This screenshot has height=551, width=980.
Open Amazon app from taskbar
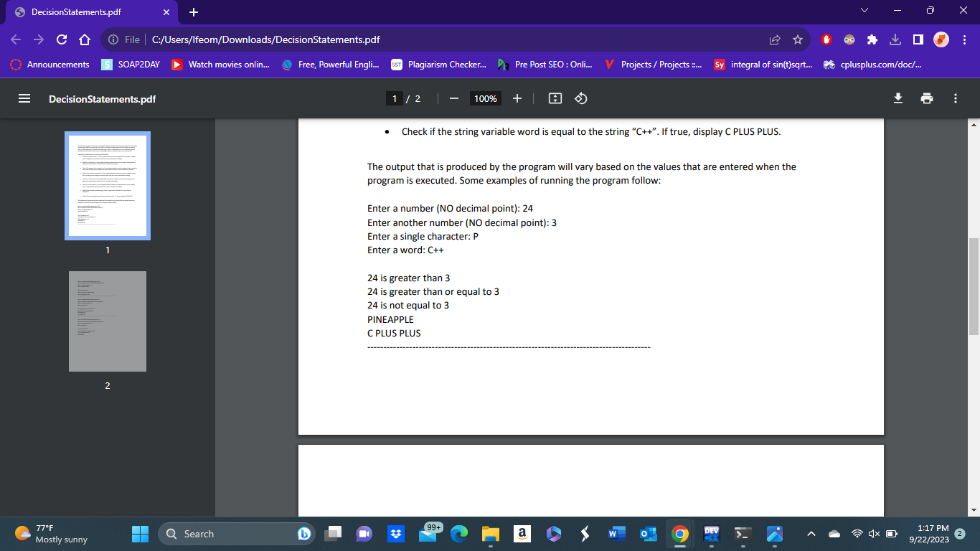click(x=522, y=534)
